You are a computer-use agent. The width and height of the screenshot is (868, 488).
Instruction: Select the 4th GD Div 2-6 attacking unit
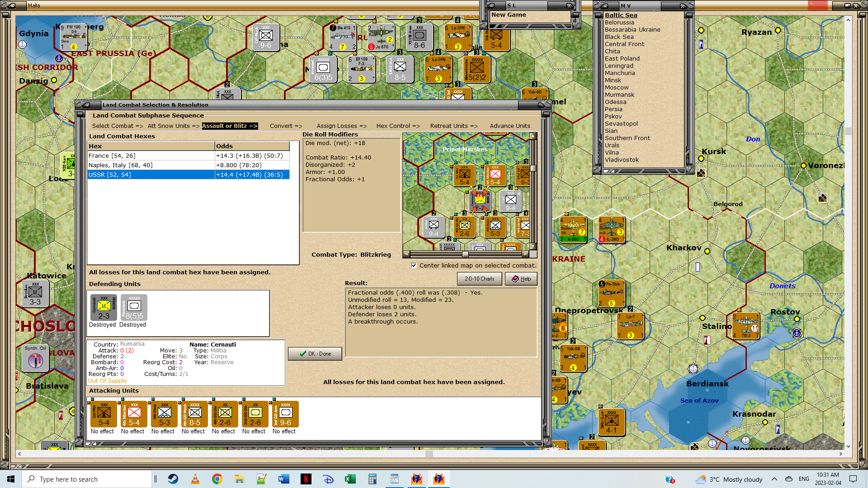coord(225,414)
